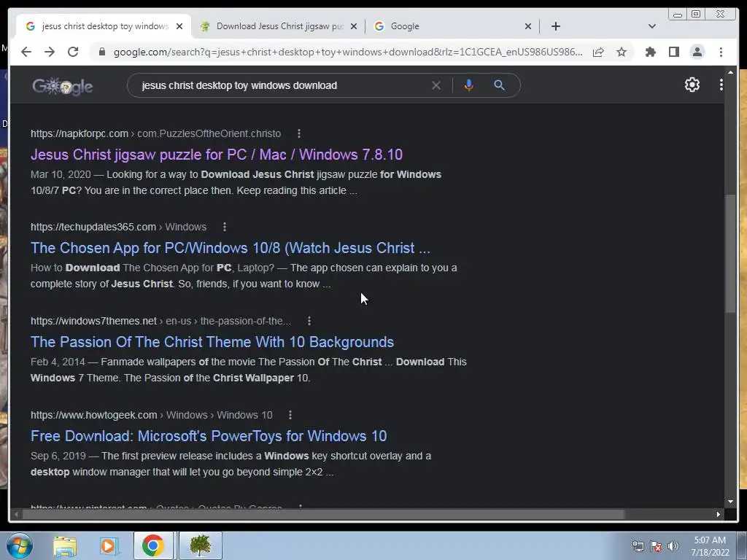This screenshot has height=560, width=747.
Task: Close the Download Jesus Christ jigsaw tab
Action: (354, 26)
